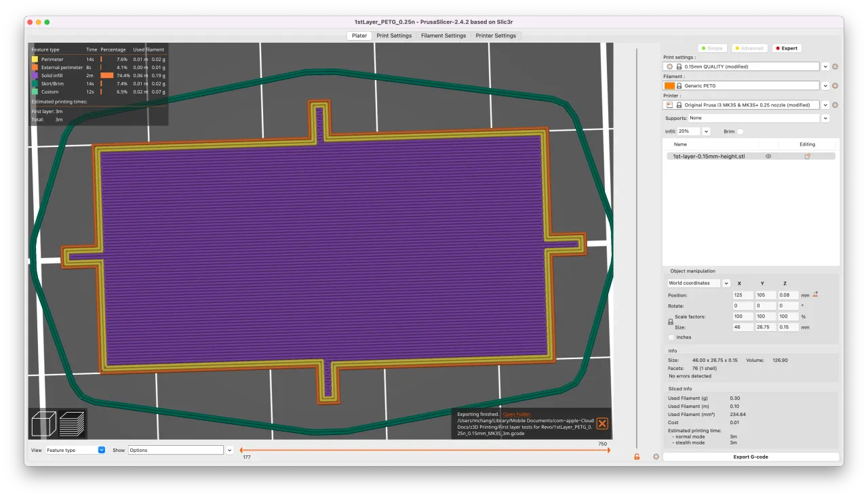Enable the Brim checkbox
Viewport: 868px width, 498px height.
(x=741, y=131)
